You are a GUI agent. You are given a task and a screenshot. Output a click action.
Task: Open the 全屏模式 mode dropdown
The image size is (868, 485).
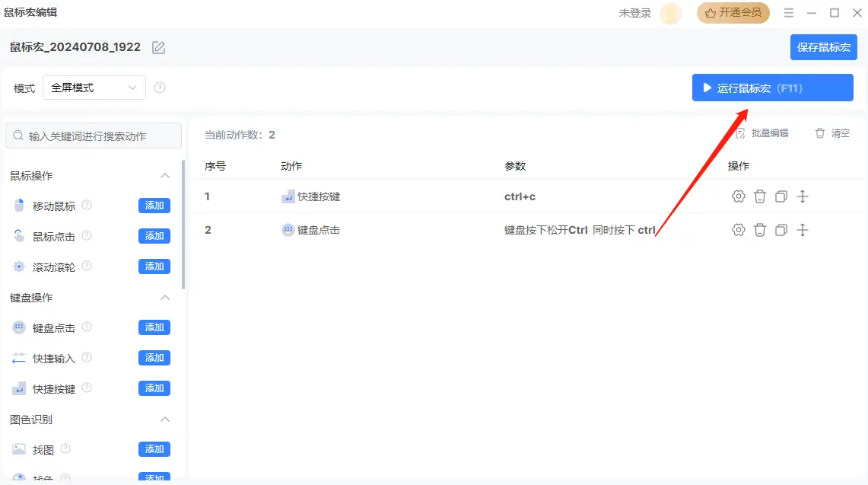94,87
